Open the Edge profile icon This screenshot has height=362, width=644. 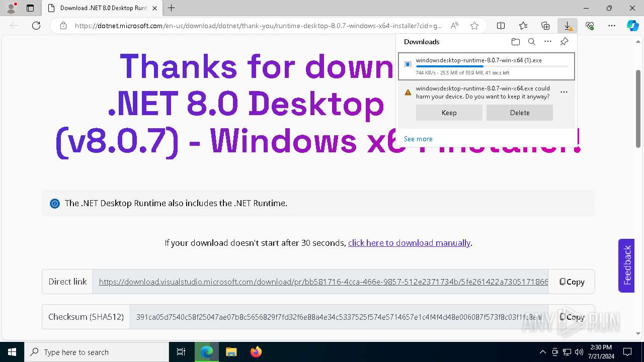[x=11, y=8]
